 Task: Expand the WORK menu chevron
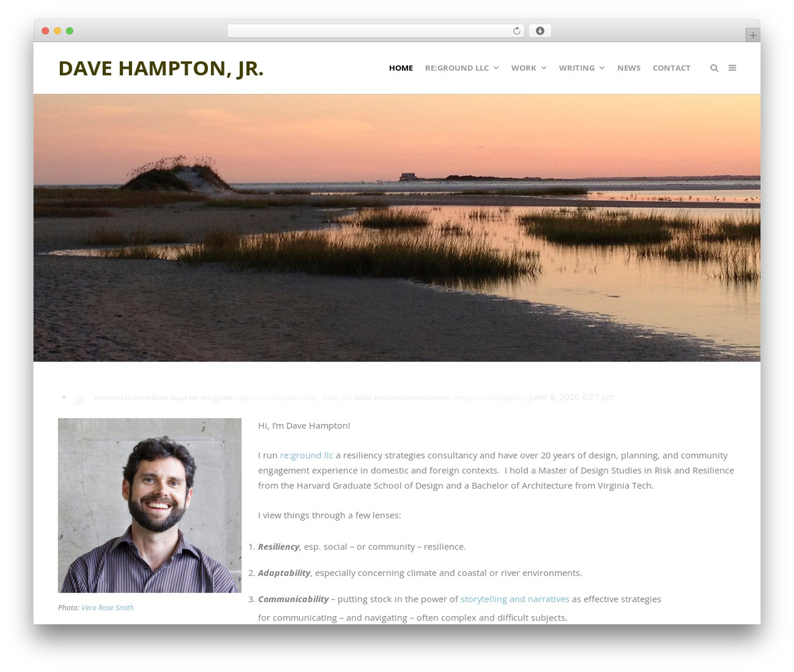544,68
